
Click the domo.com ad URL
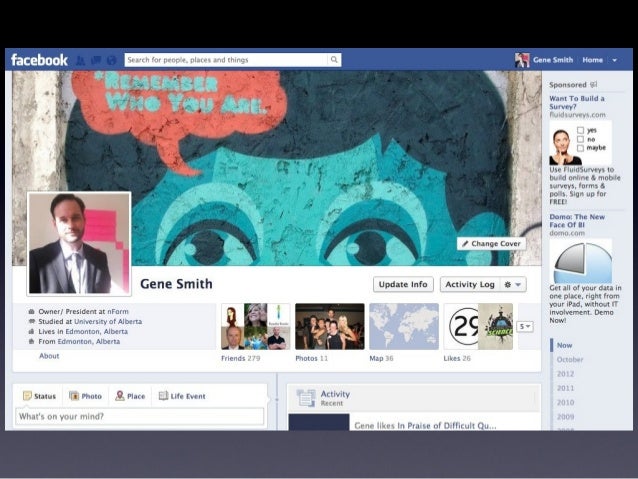pos(567,233)
